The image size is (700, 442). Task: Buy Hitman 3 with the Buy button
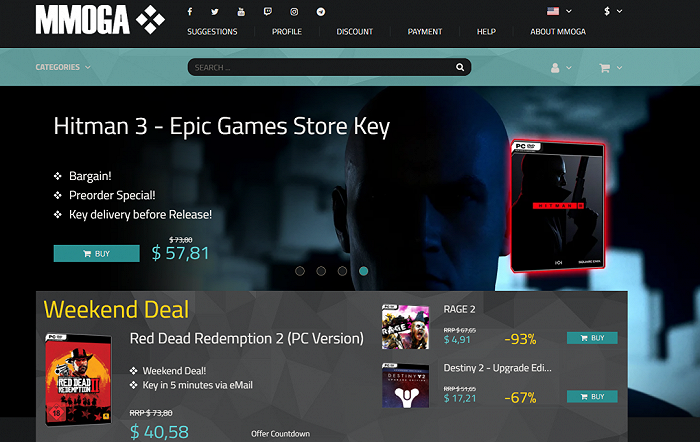coord(96,254)
